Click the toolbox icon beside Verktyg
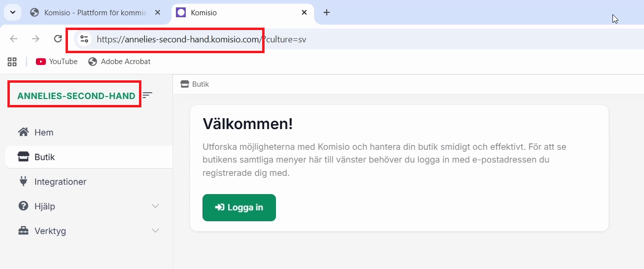644x269 pixels. 23,231
